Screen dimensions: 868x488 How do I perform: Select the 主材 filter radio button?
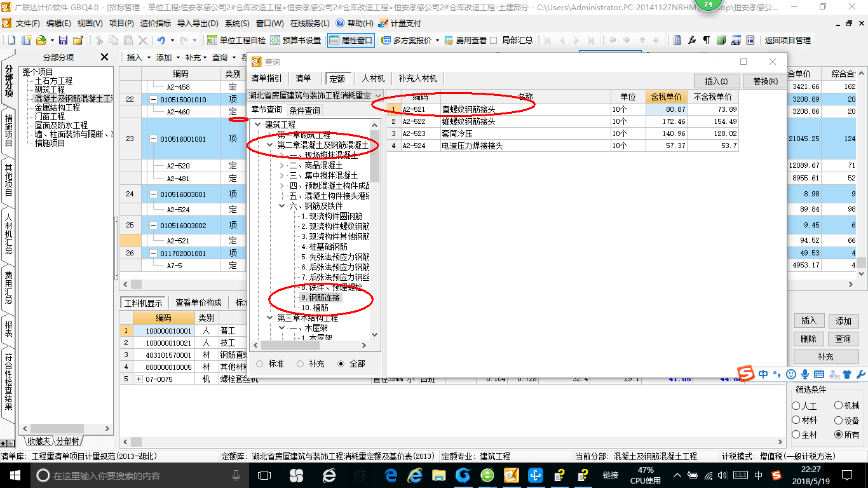click(x=796, y=435)
